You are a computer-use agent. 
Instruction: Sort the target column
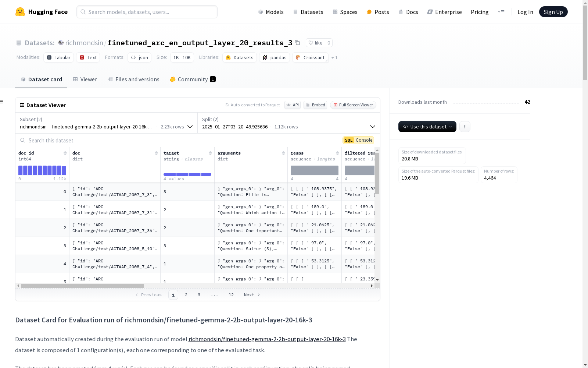(210, 153)
